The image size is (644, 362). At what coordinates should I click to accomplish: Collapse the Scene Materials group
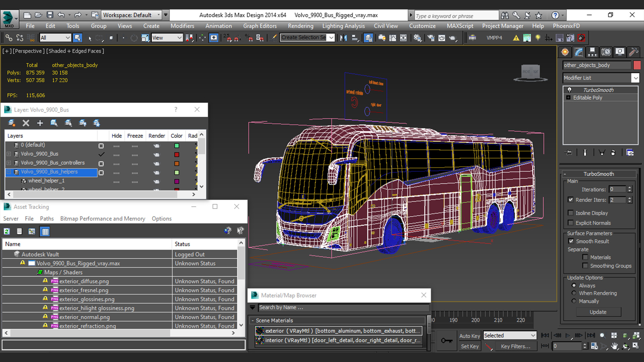point(253,320)
